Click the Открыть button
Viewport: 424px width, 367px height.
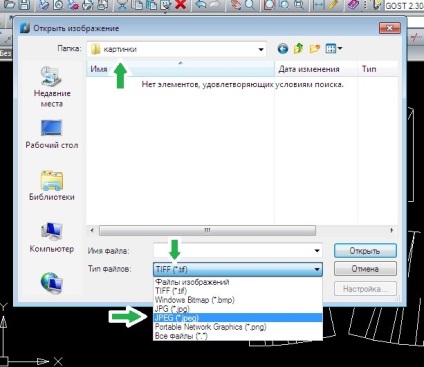tap(365, 251)
